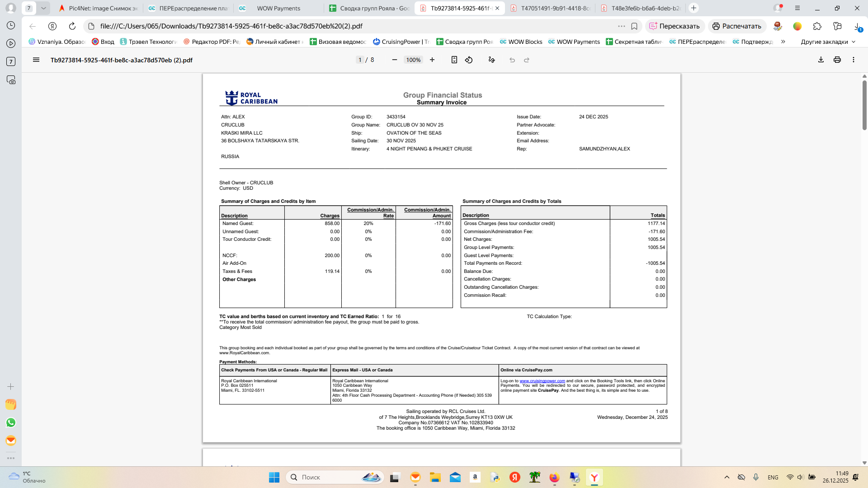This screenshot has height=488, width=868.
Task: Click the PDF zoom out minus button
Action: click(395, 60)
